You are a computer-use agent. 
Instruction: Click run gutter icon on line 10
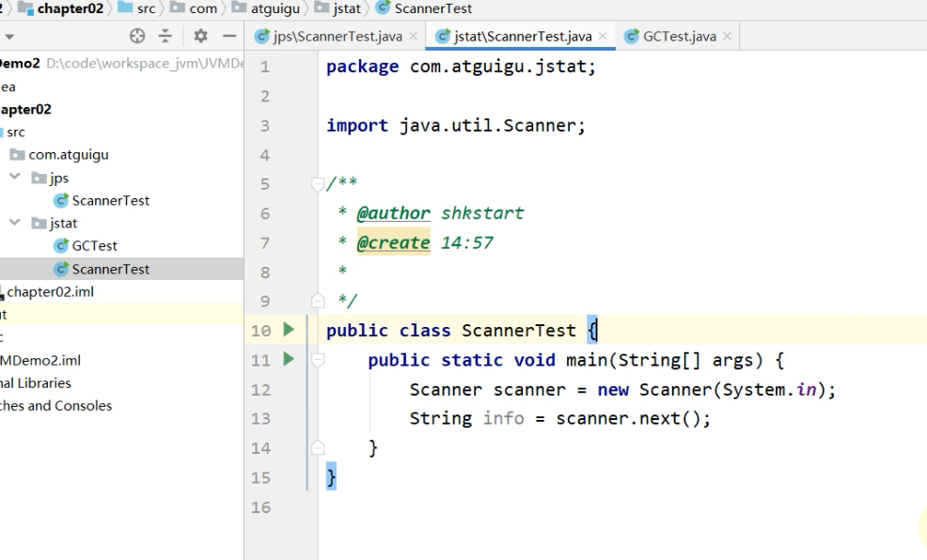289,330
